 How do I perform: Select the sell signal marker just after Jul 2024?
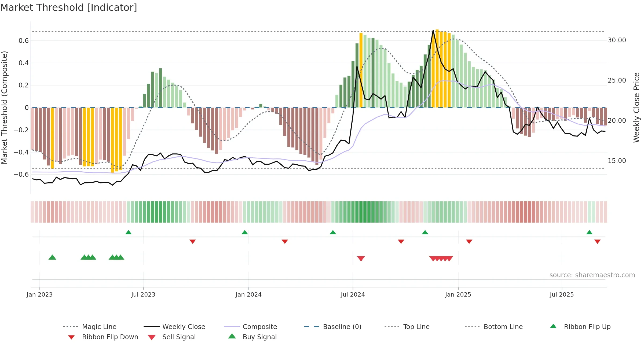tap(361, 258)
